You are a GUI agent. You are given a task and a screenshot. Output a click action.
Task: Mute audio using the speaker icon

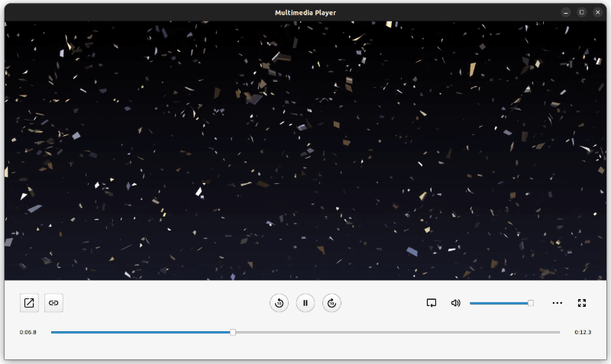pyautogui.click(x=456, y=303)
